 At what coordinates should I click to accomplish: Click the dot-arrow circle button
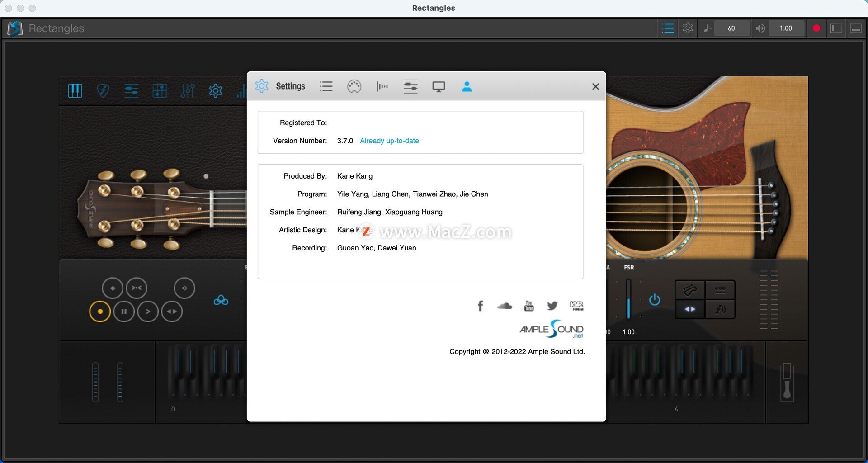coord(184,288)
